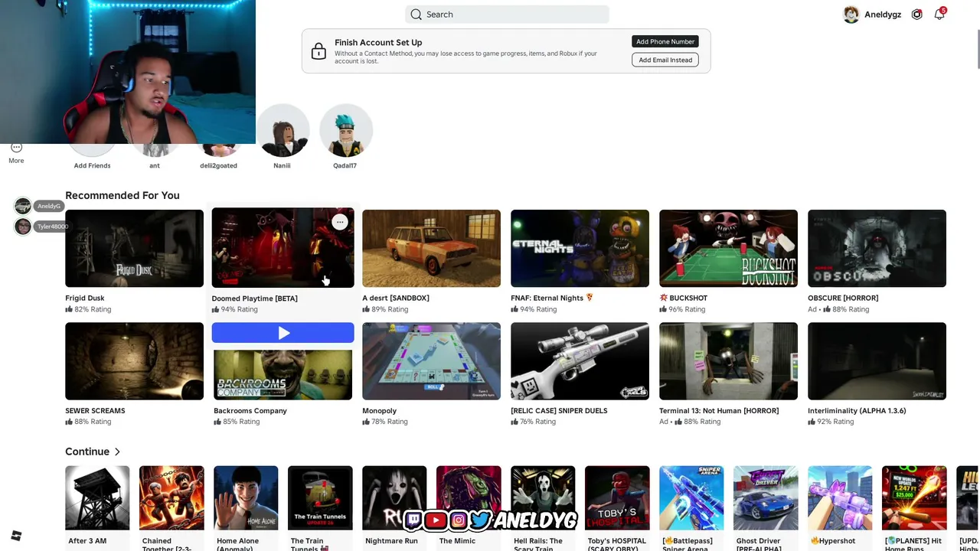Viewport: 980px width, 551px height.
Task: Open the Aneldygz profile avatar
Action: coord(851,15)
